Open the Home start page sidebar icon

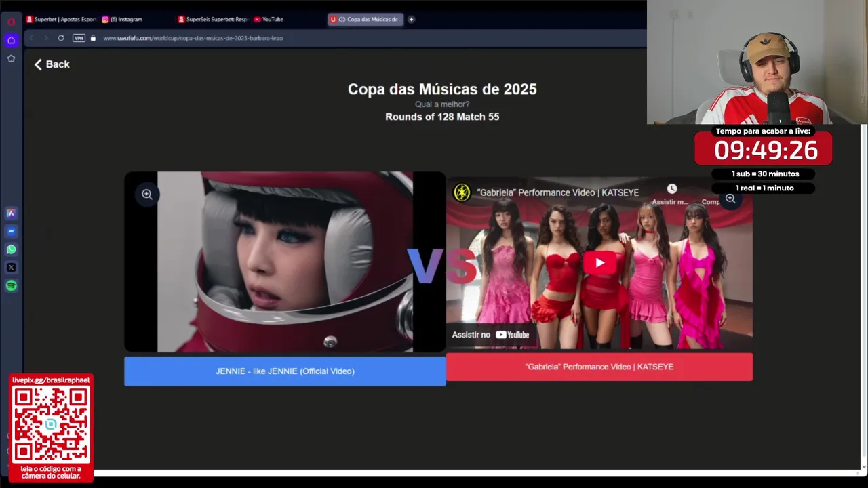click(11, 40)
